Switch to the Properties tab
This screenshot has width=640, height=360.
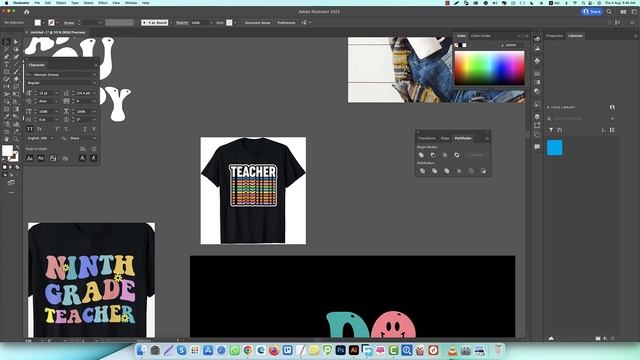tap(555, 36)
